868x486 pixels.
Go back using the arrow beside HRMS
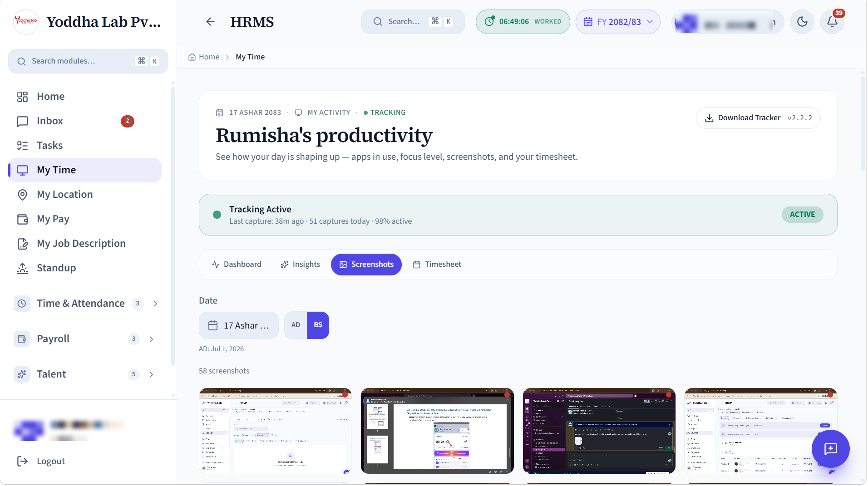(210, 21)
